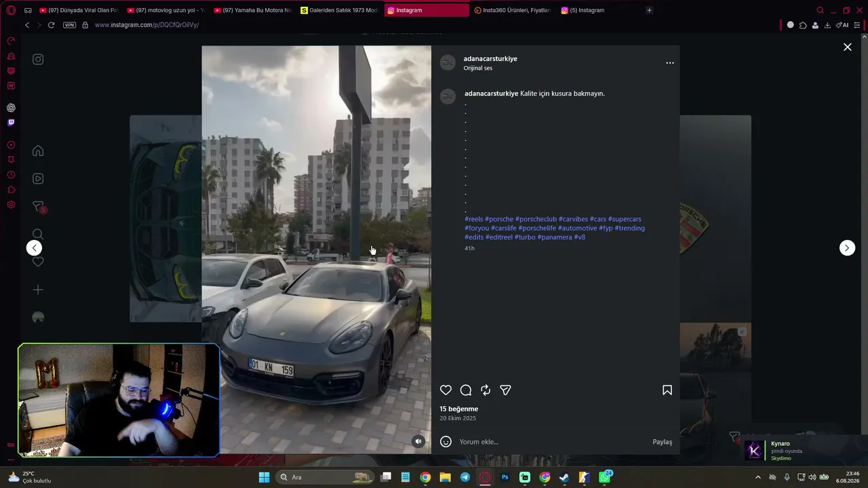Show hidden system tray icons
Screen dimensions: 868x488
pos(758,477)
